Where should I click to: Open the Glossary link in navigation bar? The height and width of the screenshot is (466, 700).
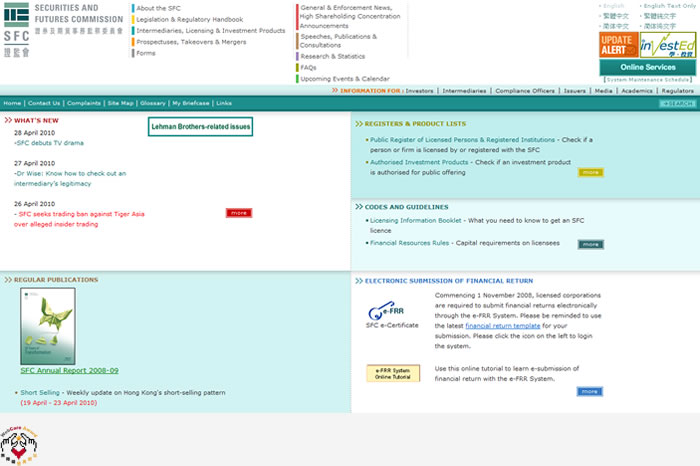[x=152, y=103]
